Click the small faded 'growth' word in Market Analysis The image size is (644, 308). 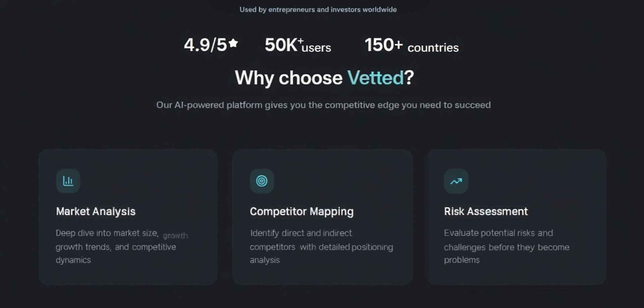pyautogui.click(x=175, y=236)
